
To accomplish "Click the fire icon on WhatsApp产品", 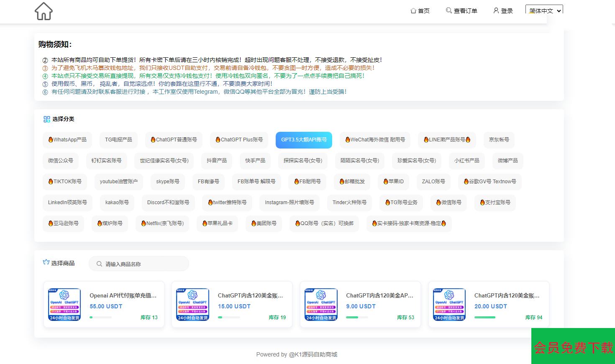I will (x=51, y=140).
